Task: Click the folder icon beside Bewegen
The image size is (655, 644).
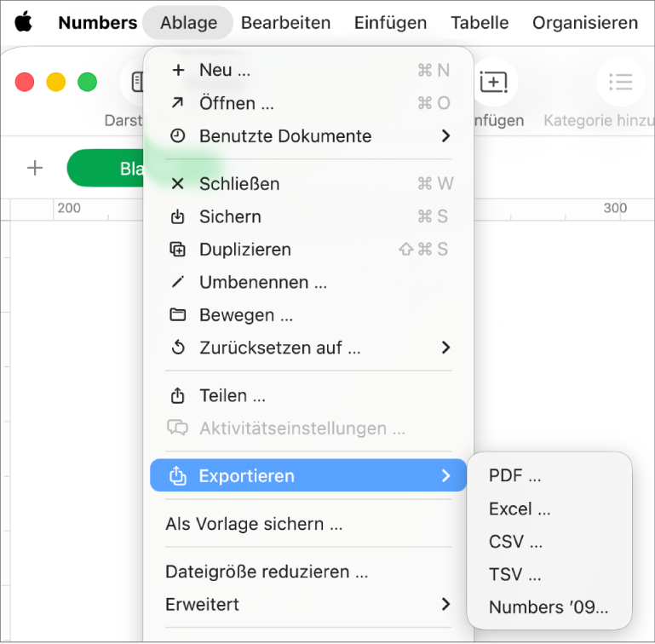Action: tap(177, 314)
